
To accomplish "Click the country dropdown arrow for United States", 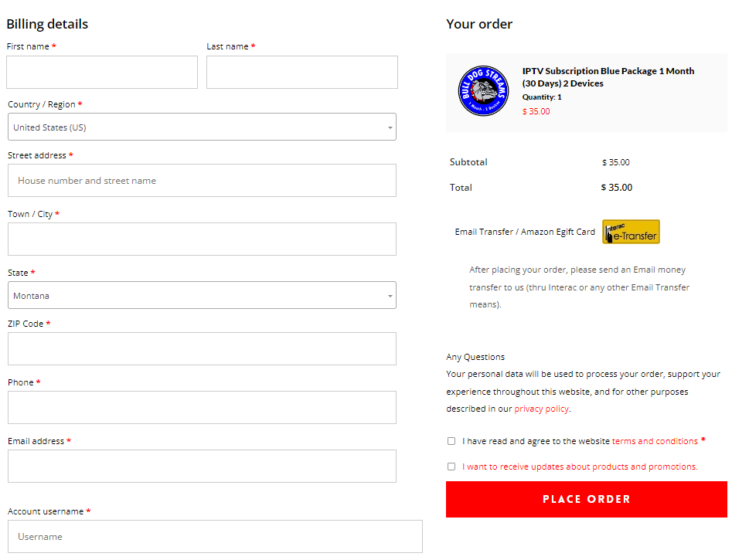I will [x=390, y=127].
